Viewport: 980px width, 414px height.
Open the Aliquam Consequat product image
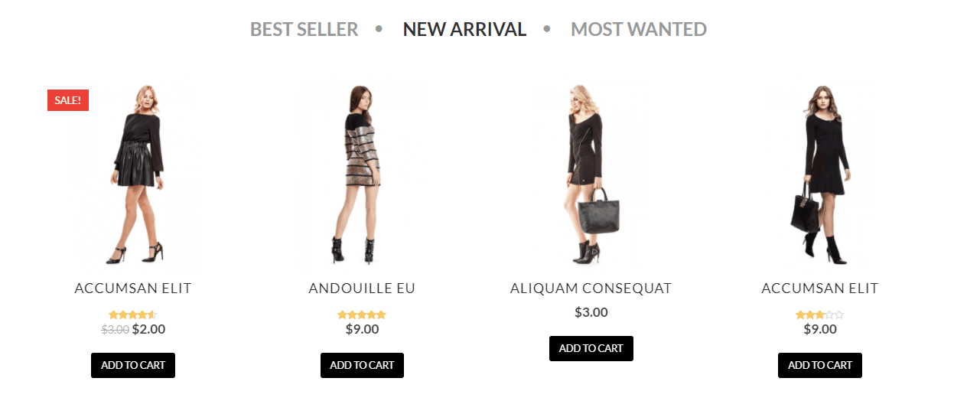(591, 175)
